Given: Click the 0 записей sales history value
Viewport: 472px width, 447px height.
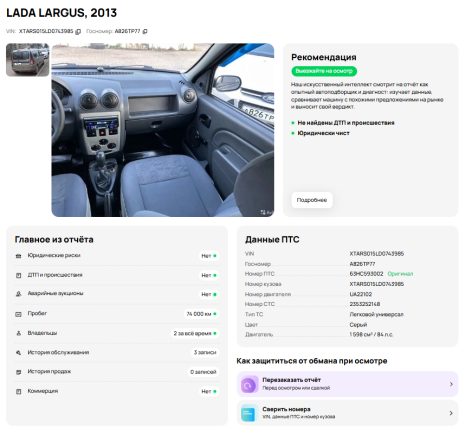Looking at the screenshot, I should tap(203, 372).
